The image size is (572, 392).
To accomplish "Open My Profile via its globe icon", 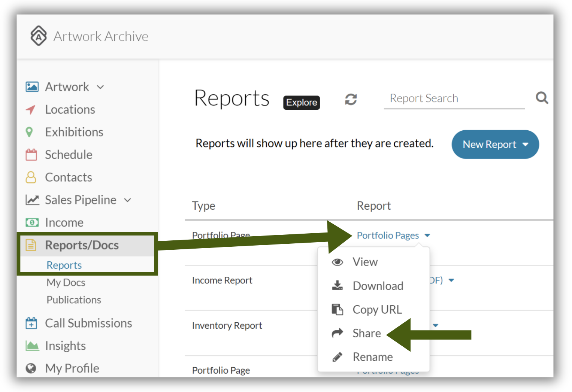I will [31, 368].
